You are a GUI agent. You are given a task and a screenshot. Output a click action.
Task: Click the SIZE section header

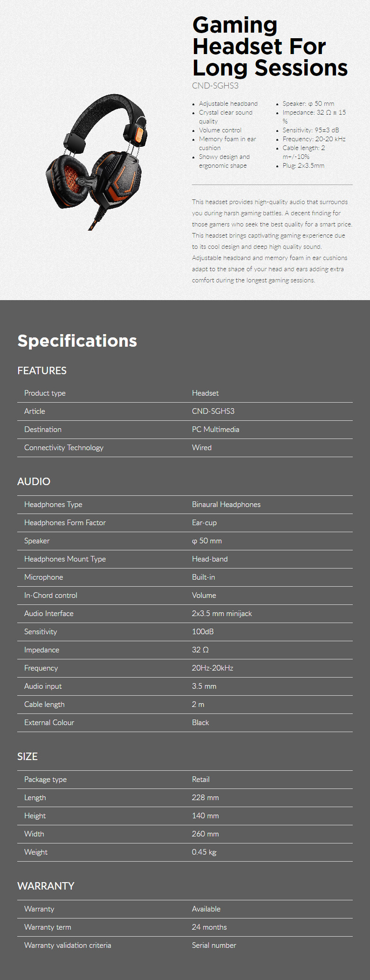click(x=27, y=756)
